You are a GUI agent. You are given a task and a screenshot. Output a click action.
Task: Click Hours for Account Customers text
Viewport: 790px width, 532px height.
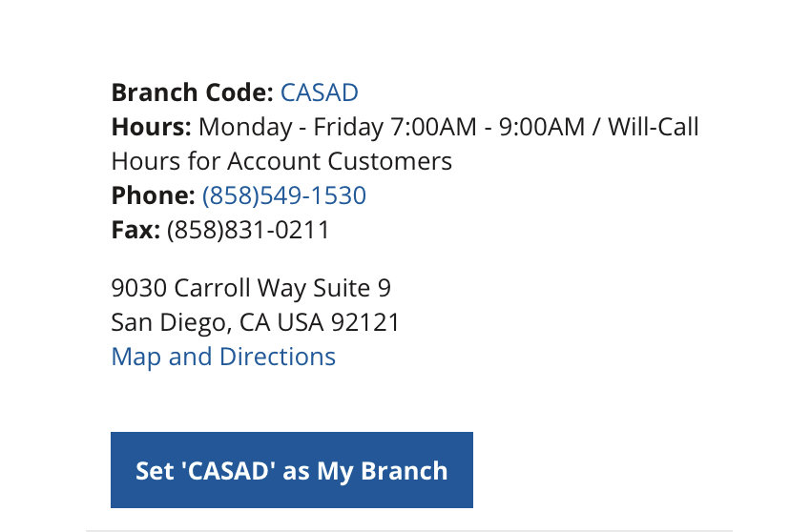(281, 161)
